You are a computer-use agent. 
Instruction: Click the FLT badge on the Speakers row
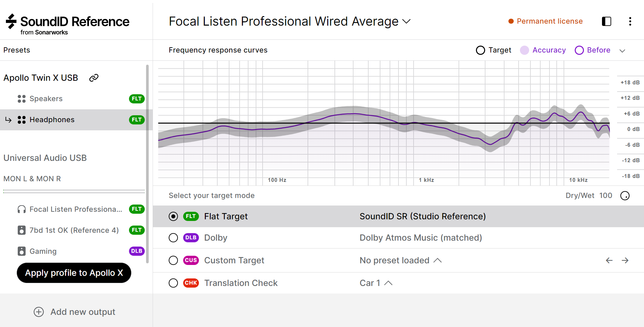pos(137,99)
